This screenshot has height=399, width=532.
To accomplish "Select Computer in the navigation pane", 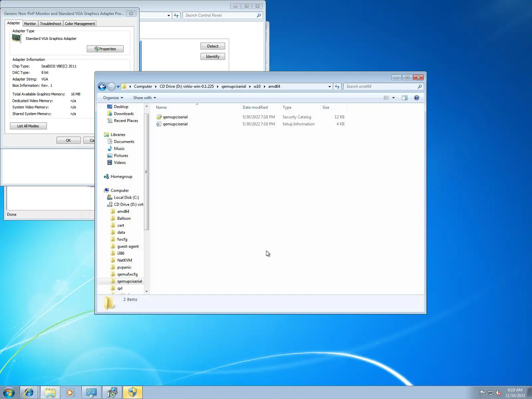I will [116, 191].
